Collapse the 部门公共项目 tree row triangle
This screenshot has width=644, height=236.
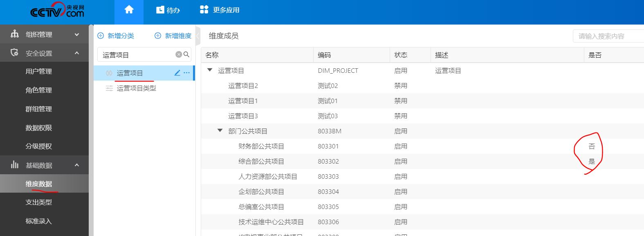[220, 130]
